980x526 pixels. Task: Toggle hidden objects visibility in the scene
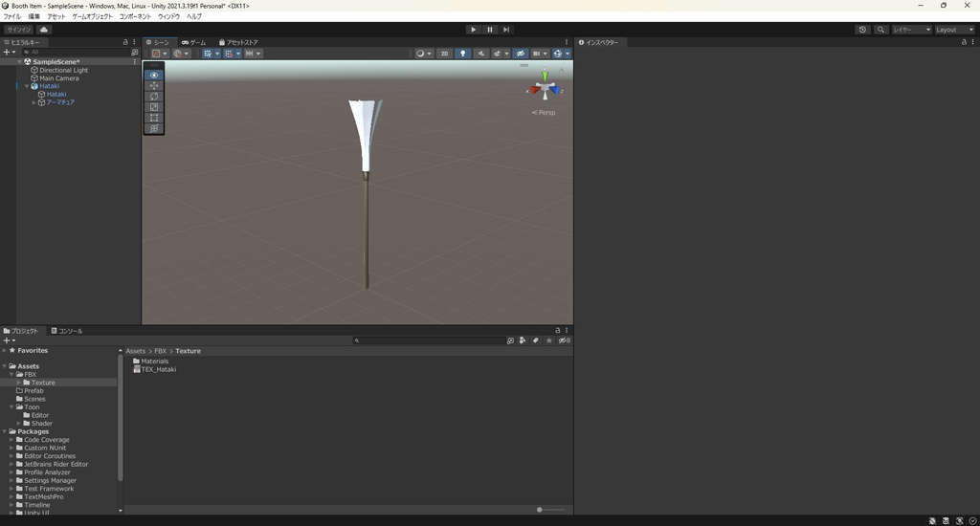tap(520, 54)
